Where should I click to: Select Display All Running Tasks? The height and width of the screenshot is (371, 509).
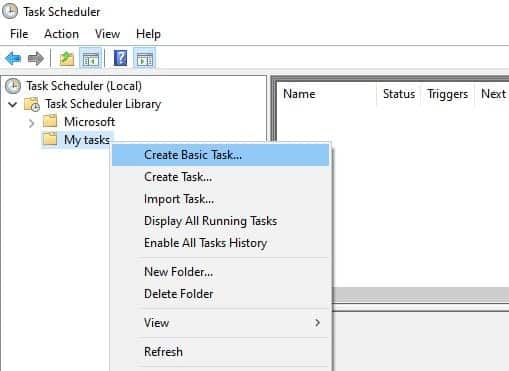[x=220, y=221]
